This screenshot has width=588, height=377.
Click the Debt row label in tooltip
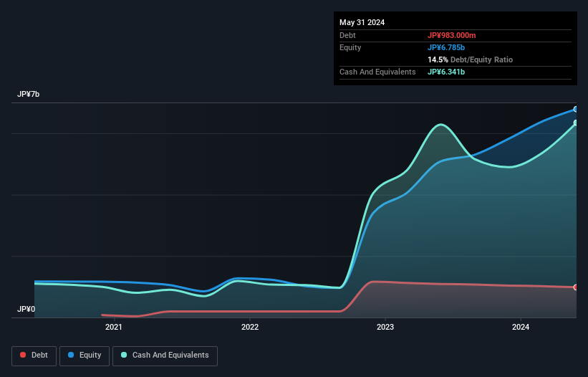pyautogui.click(x=347, y=35)
